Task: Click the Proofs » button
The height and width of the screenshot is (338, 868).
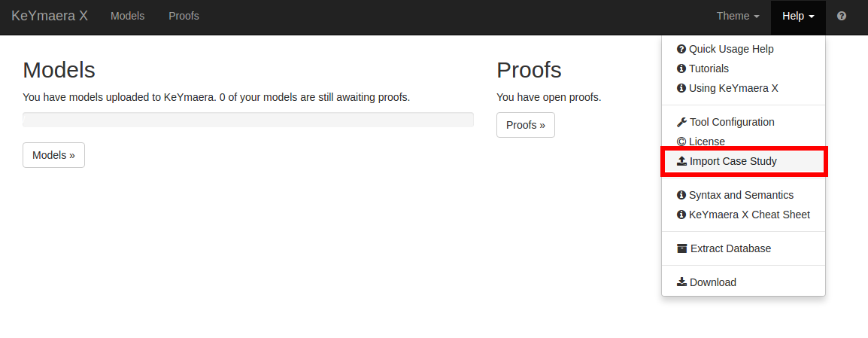Action: [x=525, y=125]
